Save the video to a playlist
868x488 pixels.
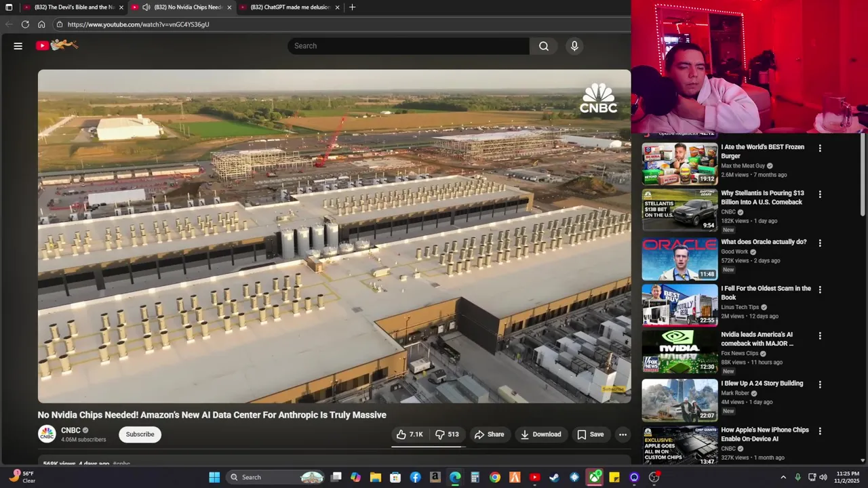click(x=590, y=434)
